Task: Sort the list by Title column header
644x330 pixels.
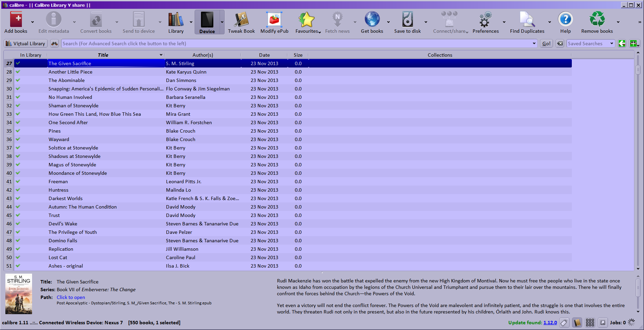Action: click(106, 55)
